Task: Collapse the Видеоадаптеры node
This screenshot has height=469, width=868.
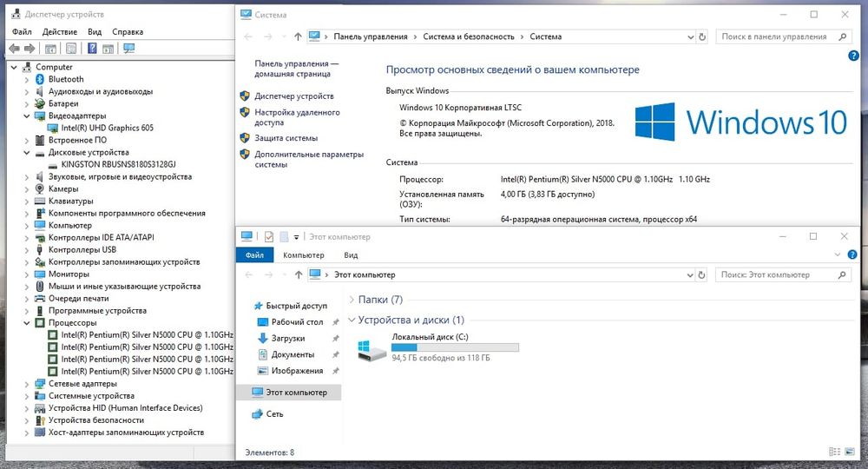Action: pos(27,116)
